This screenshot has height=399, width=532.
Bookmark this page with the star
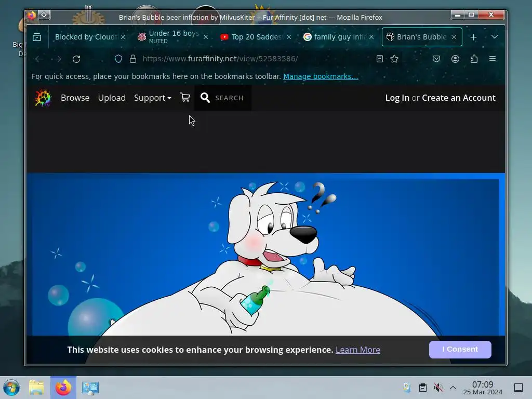coord(394,59)
